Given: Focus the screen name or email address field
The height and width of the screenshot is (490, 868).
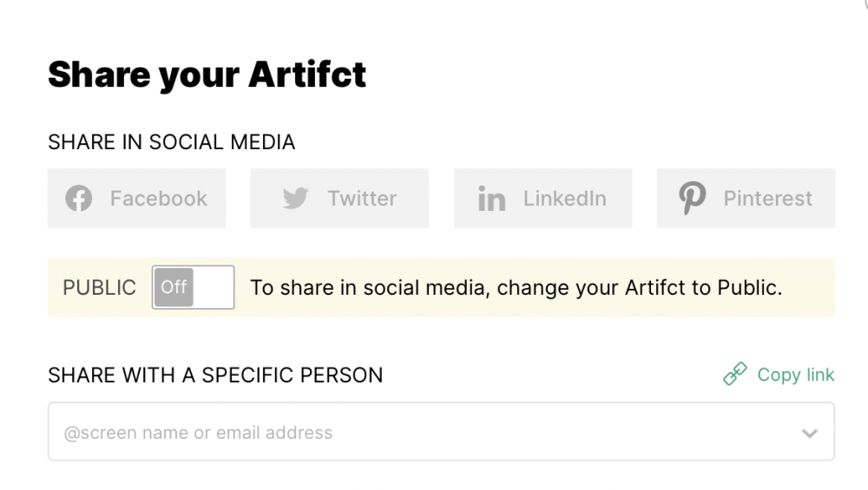Looking at the screenshot, I should [441, 431].
